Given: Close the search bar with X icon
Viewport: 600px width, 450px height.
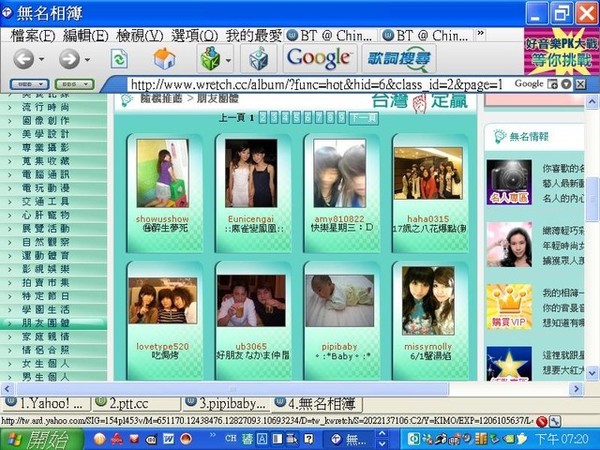Looking at the screenshot, I should (x=580, y=84).
